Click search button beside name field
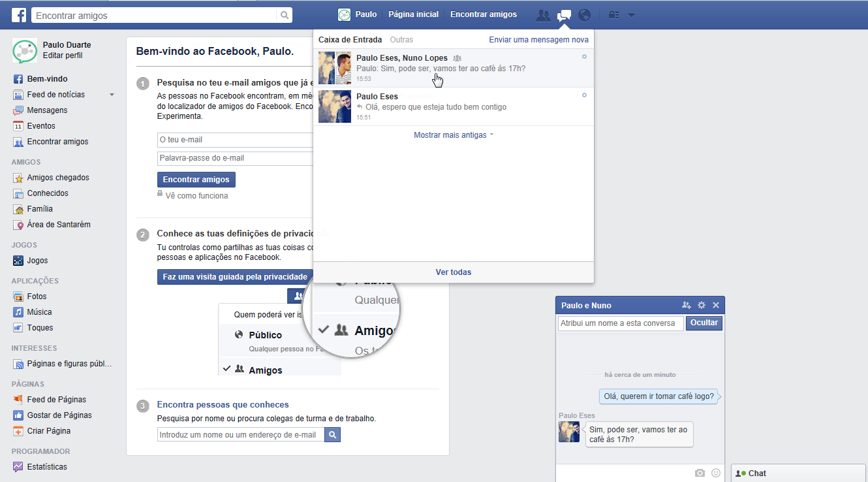This screenshot has width=868, height=482. coord(333,435)
